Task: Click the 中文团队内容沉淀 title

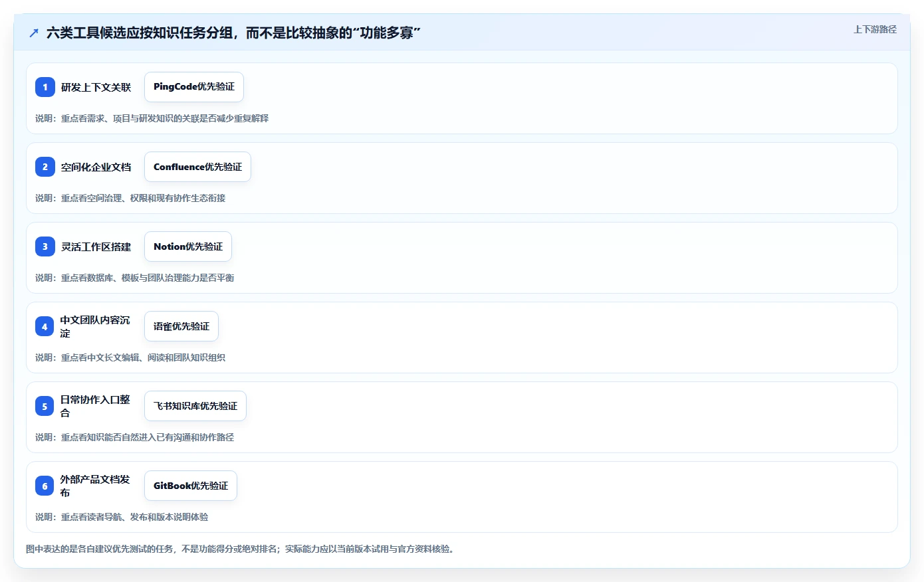Action: (x=95, y=326)
